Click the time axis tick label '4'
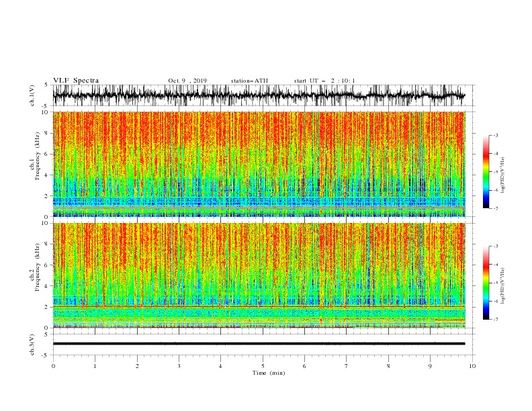This screenshot has height=411, width=532. [x=220, y=366]
